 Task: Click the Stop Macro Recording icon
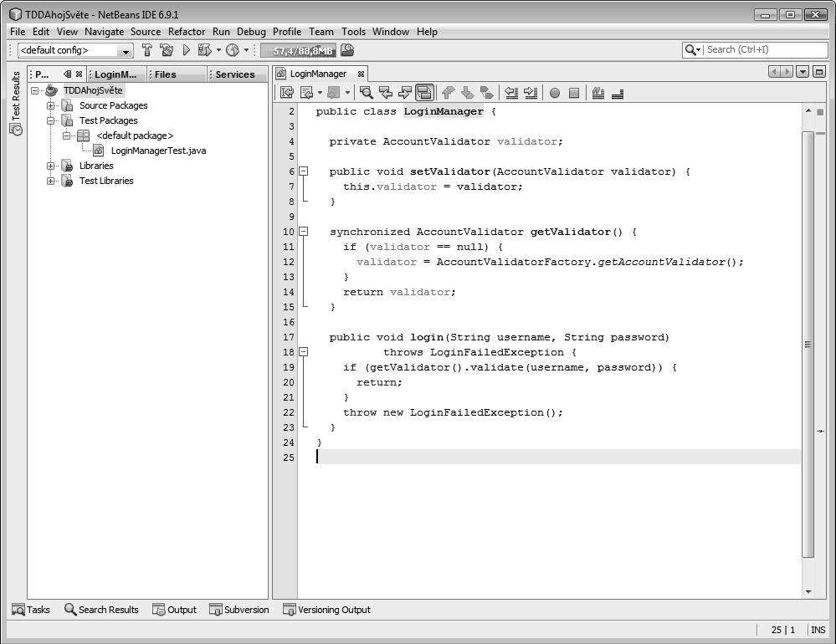[x=574, y=93]
